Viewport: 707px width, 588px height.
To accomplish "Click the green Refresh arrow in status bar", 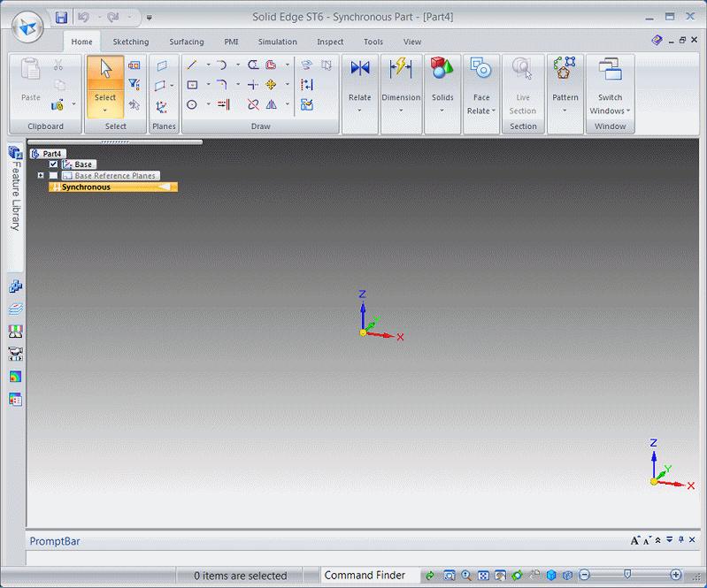I will click(x=430, y=575).
